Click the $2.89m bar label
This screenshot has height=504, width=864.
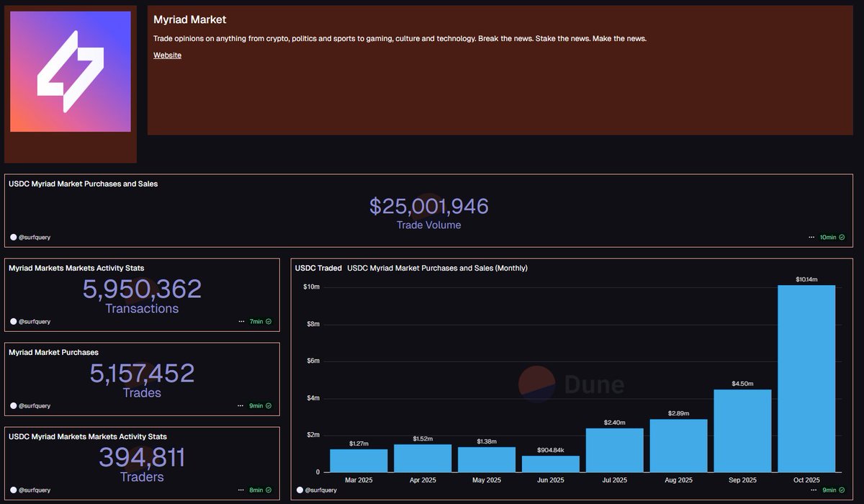point(679,413)
